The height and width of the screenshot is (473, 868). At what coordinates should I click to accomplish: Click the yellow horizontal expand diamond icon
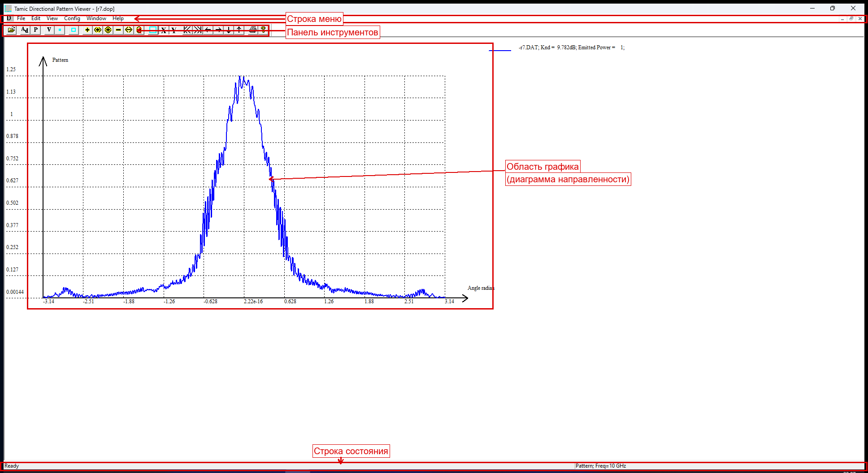click(x=97, y=30)
